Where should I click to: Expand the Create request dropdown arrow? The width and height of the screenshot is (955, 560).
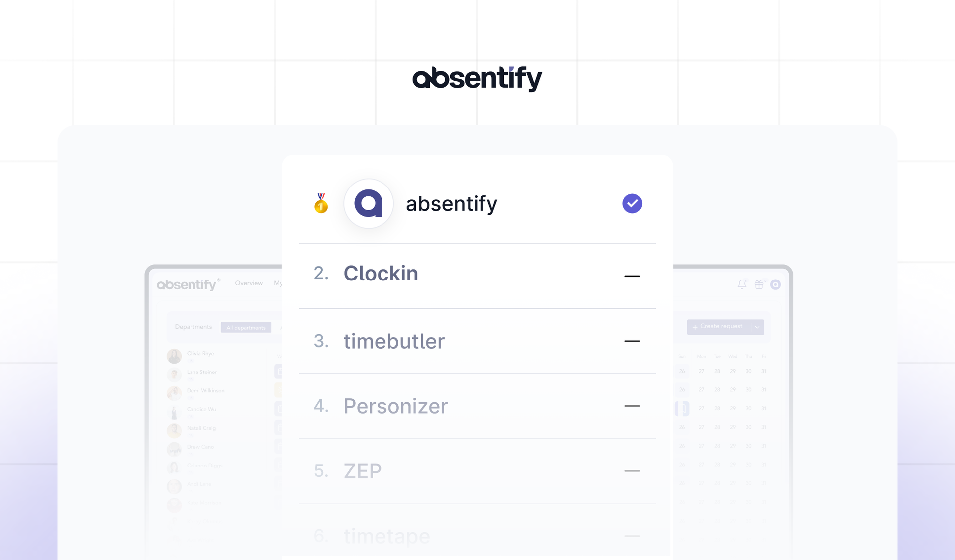tap(757, 327)
